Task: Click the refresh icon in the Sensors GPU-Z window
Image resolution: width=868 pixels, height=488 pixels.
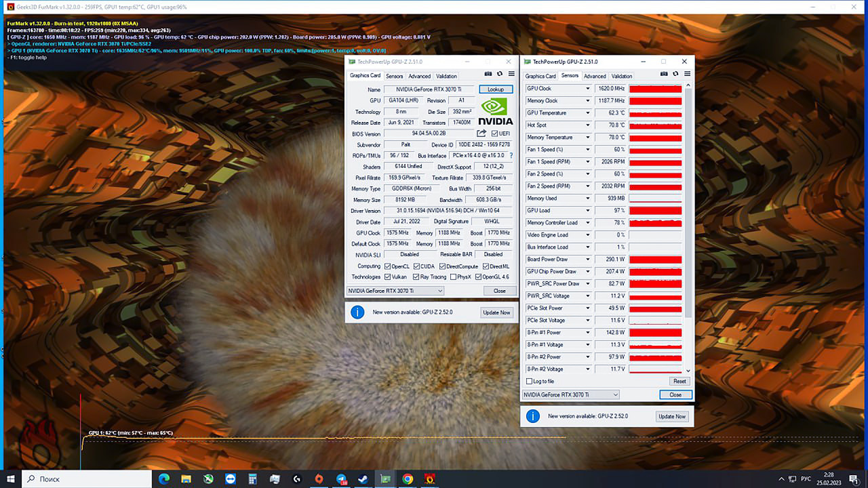Action: (676, 73)
